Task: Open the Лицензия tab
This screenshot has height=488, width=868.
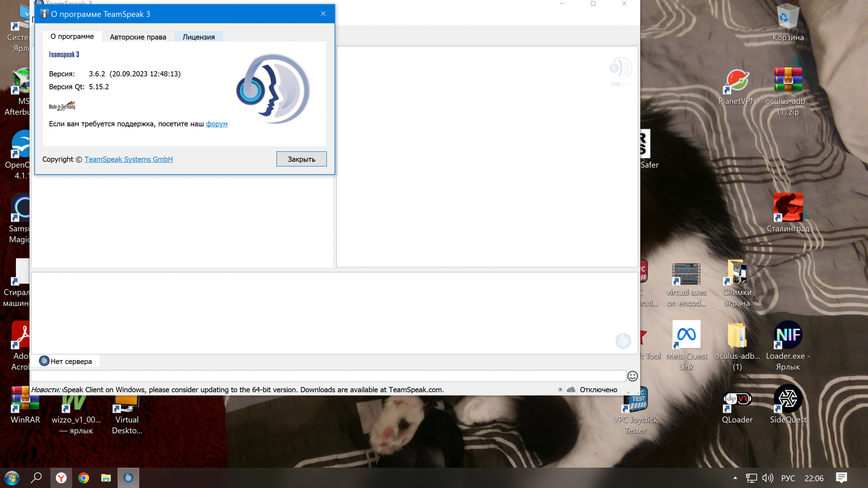Action: coord(198,37)
